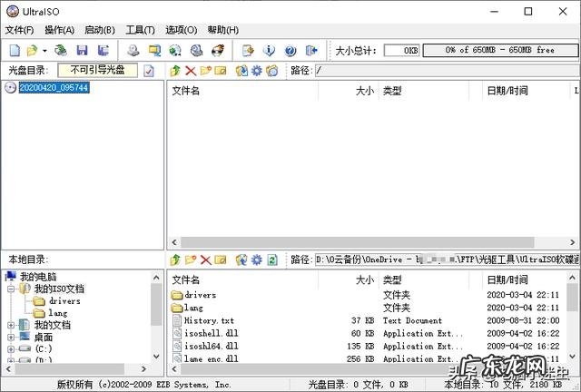
Task: Select the drivers folder in local file list
Action: point(200,295)
